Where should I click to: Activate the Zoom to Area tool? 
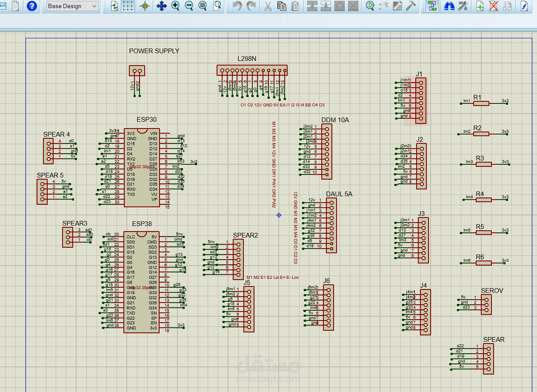tap(216, 6)
